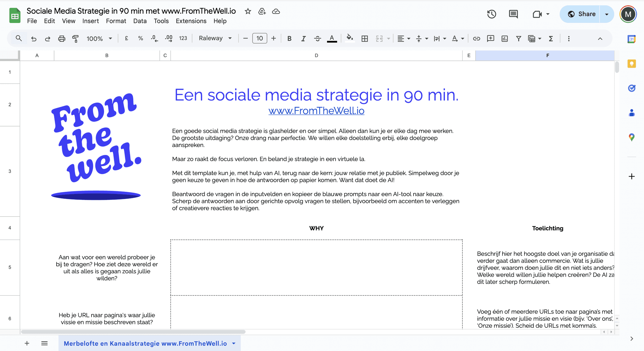The height and width of the screenshot is (351, 644).
Task: Toggle strikethrough formatting
Action: [x=317, y=38]
